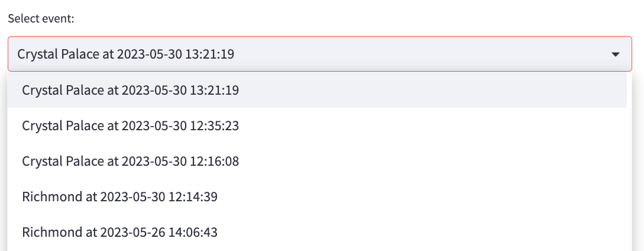Viewport: 644px width, 251px height.
Task: Click the "Select event:" label
Action: tap(41, 18)
